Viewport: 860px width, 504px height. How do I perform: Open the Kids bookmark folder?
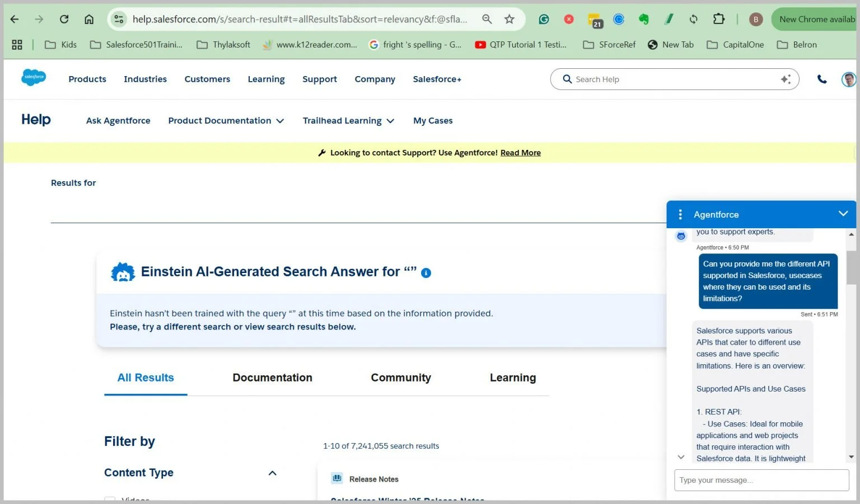pos(60,44)
